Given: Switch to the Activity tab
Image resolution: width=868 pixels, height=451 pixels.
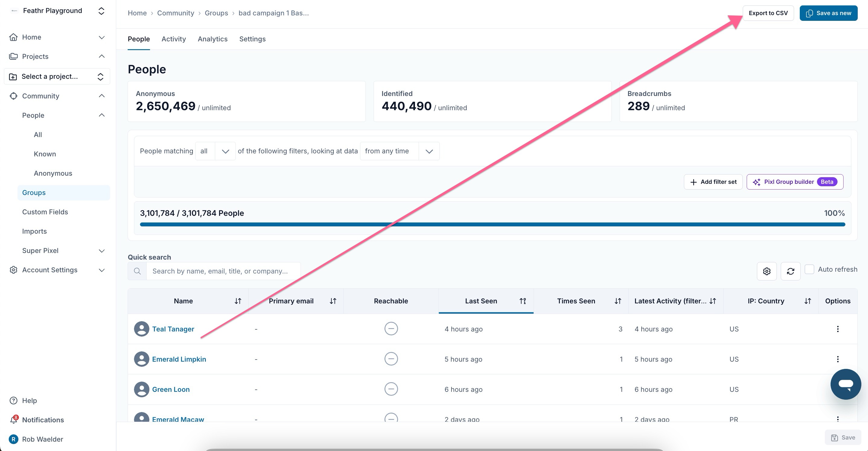Looking at the screenshot, I should coord(174,39).
